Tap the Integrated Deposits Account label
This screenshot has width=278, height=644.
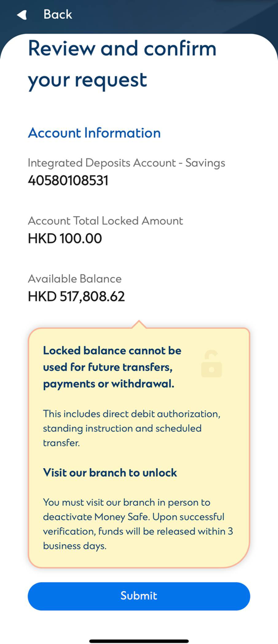point(127,163)
